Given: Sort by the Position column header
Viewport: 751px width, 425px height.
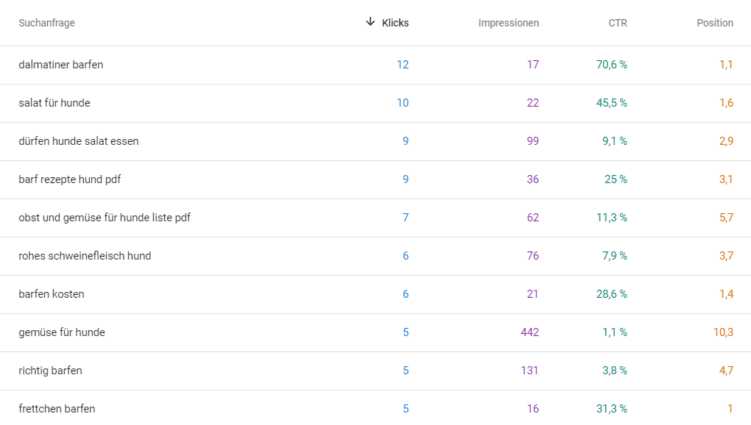Looking at the screenshot, I should 715,23.
